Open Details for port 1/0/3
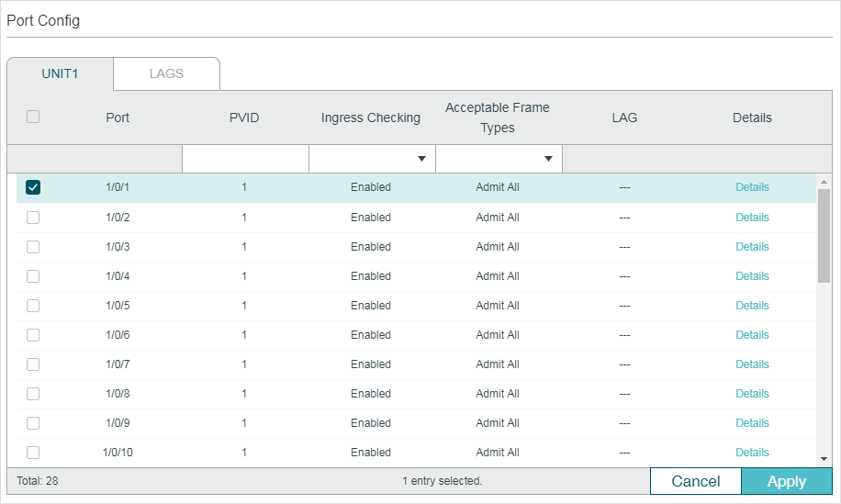Screen dimensions: 841x504 [752, 247]
